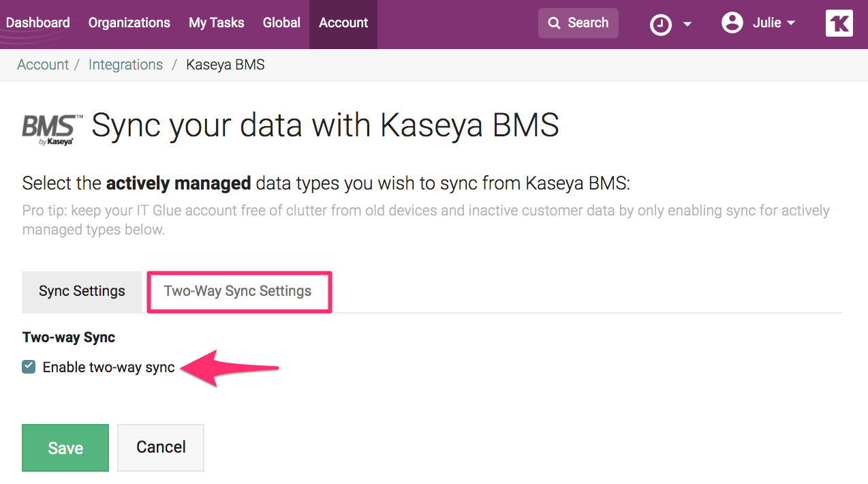Cancel the current changes
Image resolution: width=868 pixels, height=484 pixels.
[x=160, y=448]
